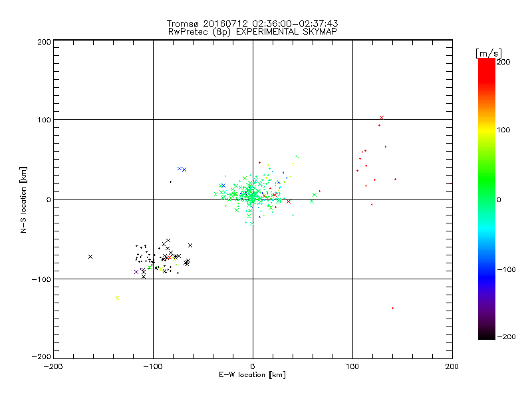The height and width of the screenshot is (399, 532).
Task: Click the left blue X marker of the pair
Action: (180, 169)
